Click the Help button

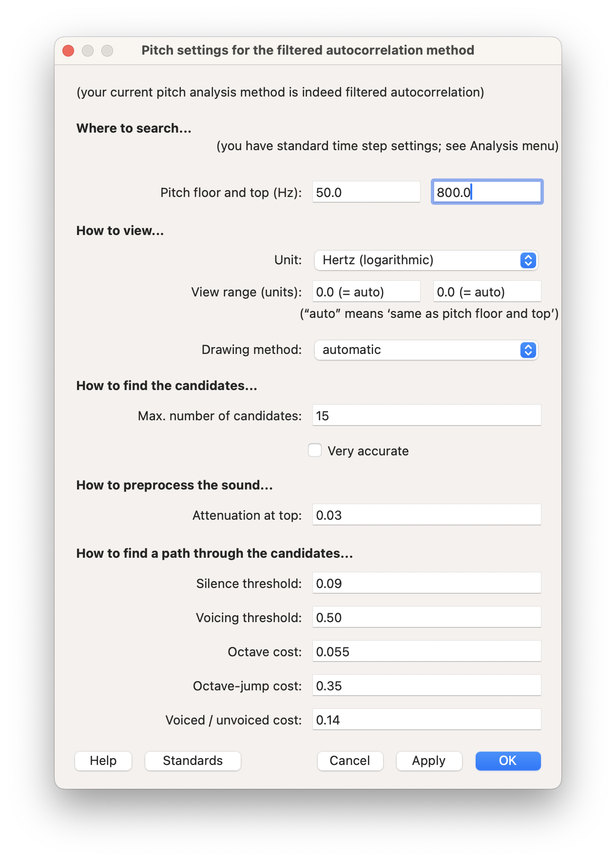(103, 761)
